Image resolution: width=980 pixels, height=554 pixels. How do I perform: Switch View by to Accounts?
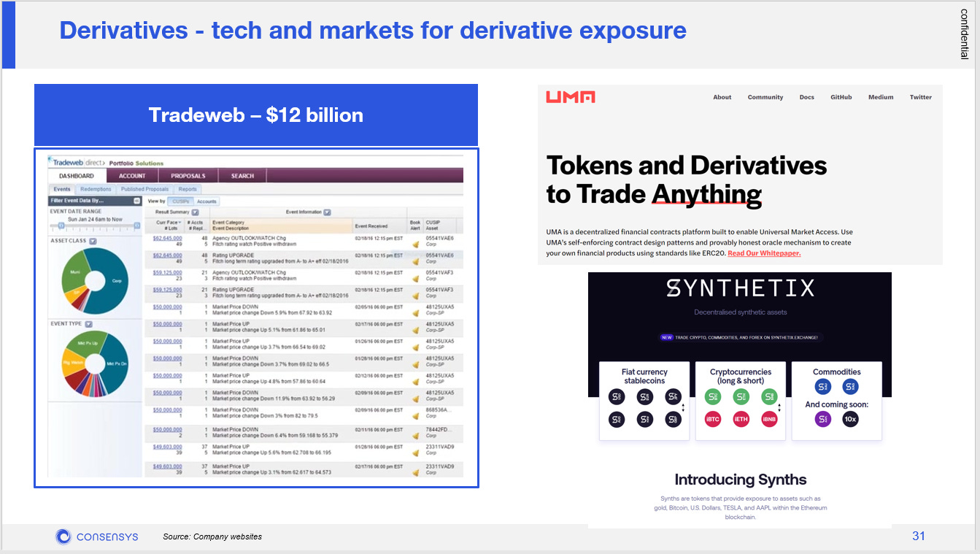[x=207, y=201]
